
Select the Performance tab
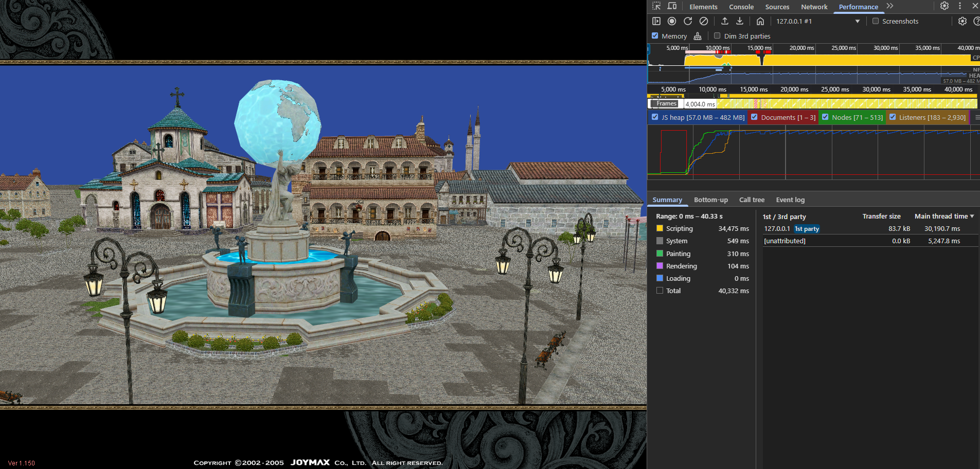point(859,7)
